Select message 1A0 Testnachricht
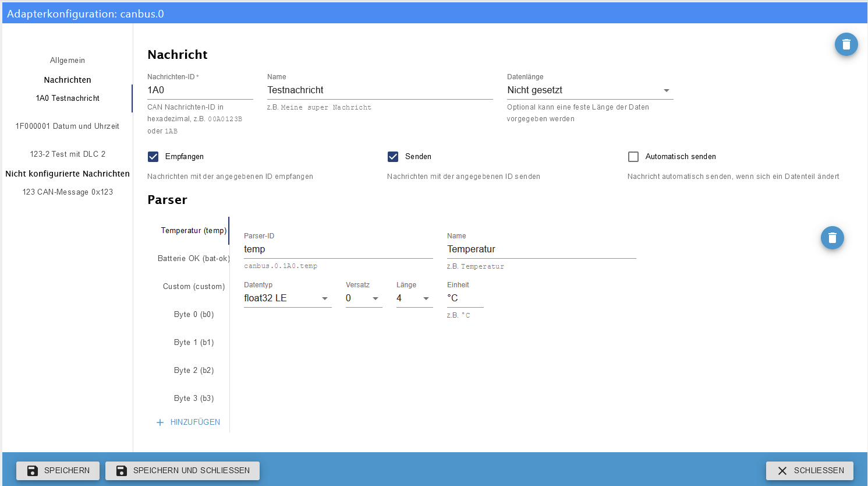Screen dimensions: 868x486 pyautogui.click(x=68, y=98)
